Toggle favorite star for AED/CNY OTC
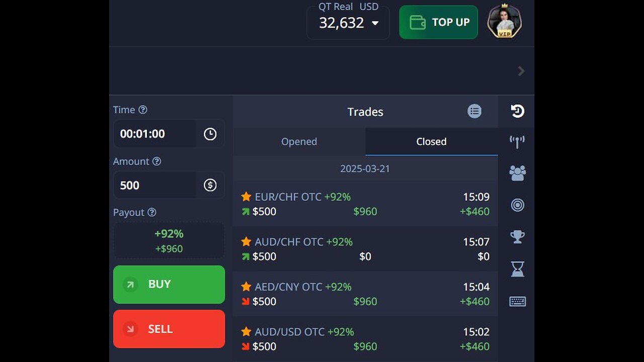The width and height of the screenshot is (644, 362). [246, 287]
